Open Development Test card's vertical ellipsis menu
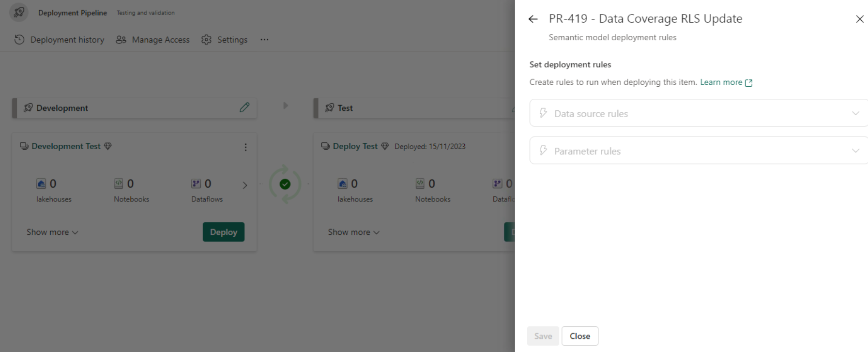Viewport: 868px width, 352px height. [245, 147]
